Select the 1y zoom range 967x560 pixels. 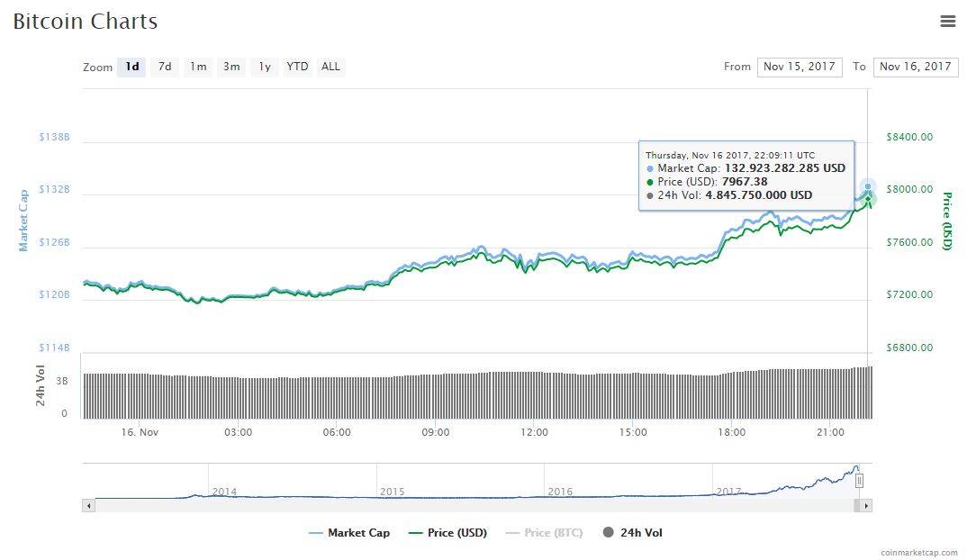[x=265, y=67]
